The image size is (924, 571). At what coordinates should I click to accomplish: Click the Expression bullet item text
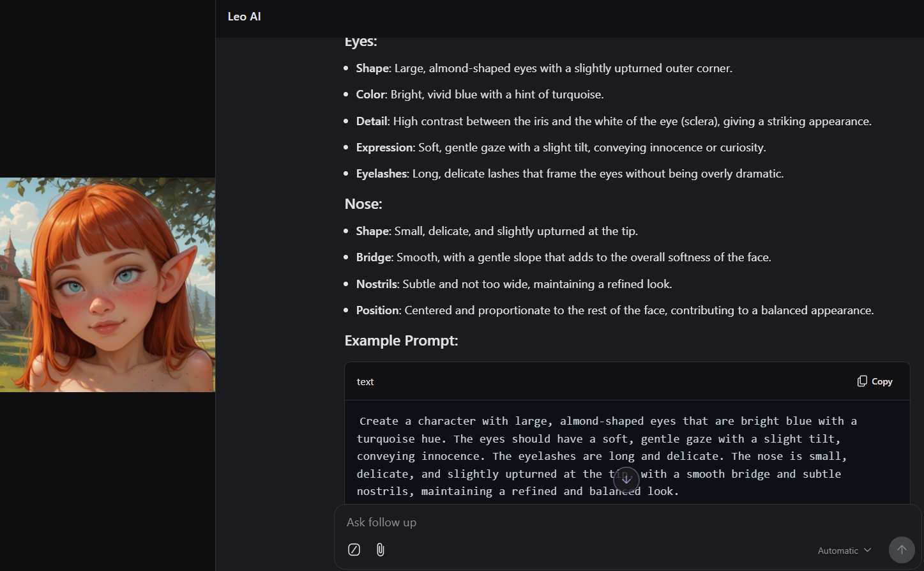pos(561,148)
